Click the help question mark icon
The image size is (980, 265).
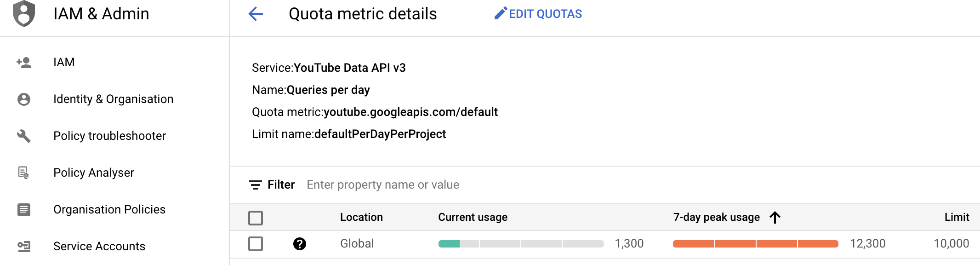click(x=300, y=244)
